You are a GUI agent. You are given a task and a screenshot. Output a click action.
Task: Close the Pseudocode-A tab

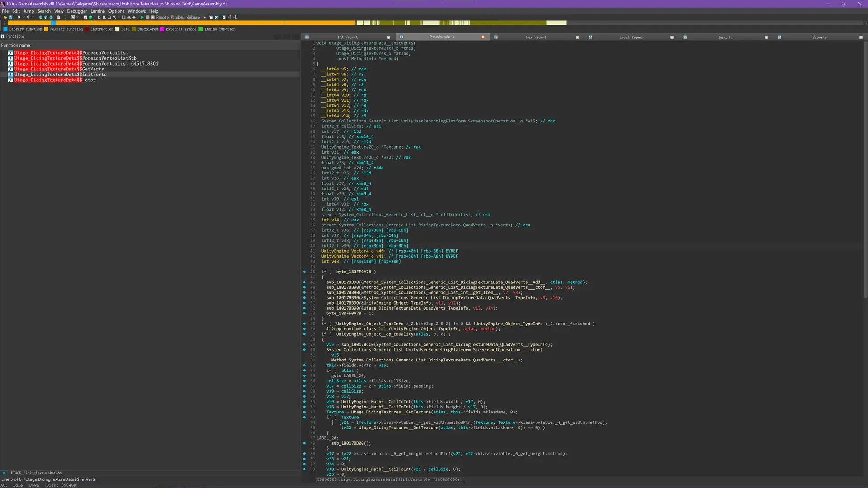[x=483, y=37]
